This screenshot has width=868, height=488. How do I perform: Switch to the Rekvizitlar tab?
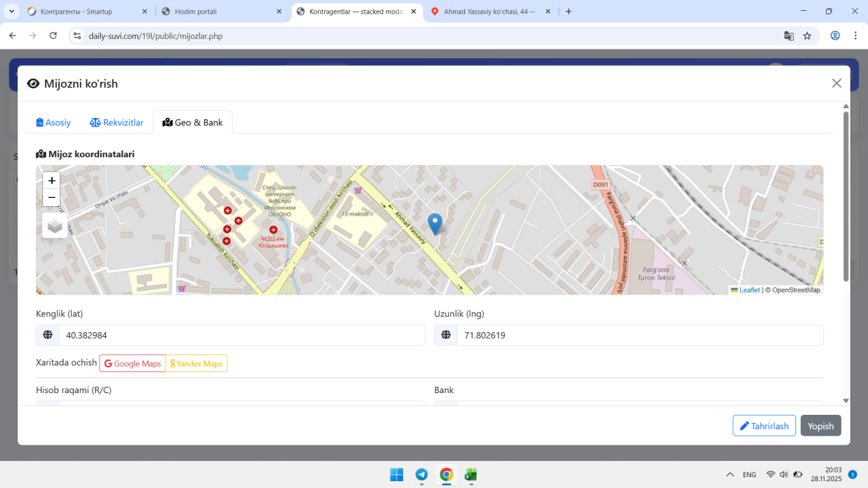pyautogui.click(x=117, y=123)
